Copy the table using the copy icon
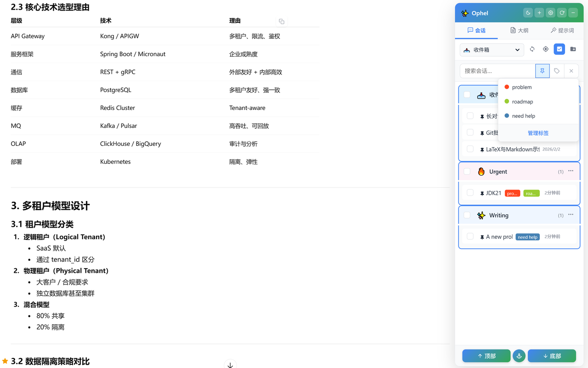This screenshot has width=588, height=368. (x=282, y=22)
